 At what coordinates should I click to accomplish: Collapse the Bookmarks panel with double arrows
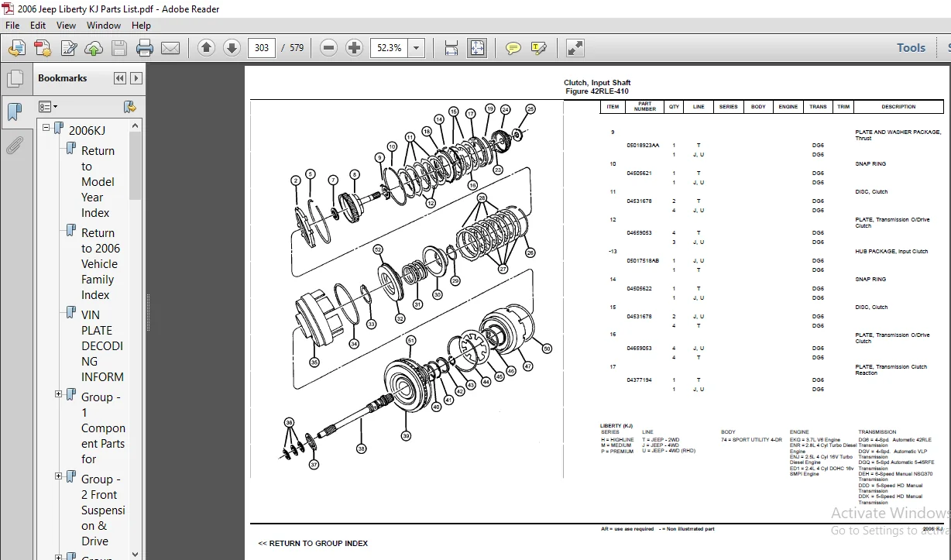[x=119, y=78]
